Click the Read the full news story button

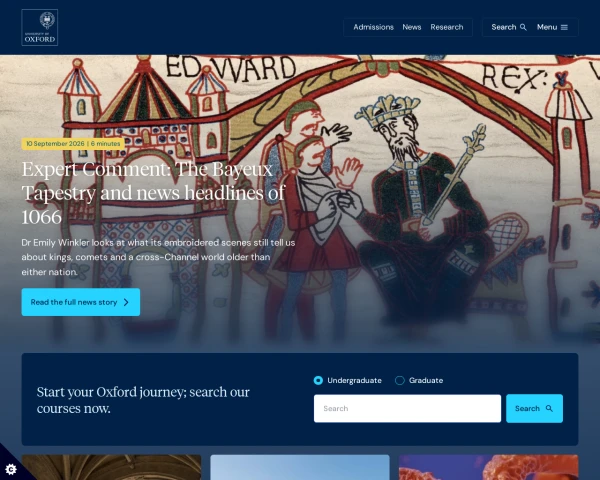click(x=81, y=302)
